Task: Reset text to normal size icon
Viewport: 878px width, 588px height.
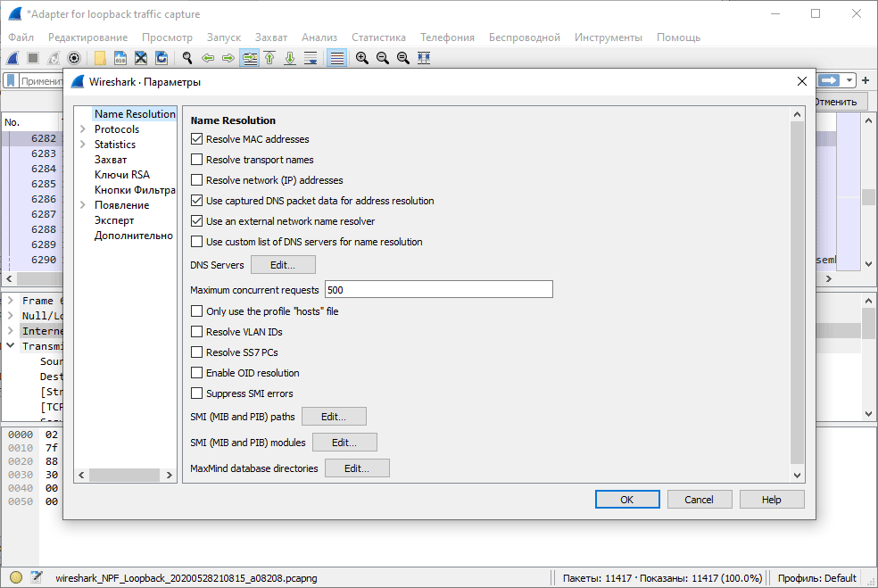Action: [403, 58]
